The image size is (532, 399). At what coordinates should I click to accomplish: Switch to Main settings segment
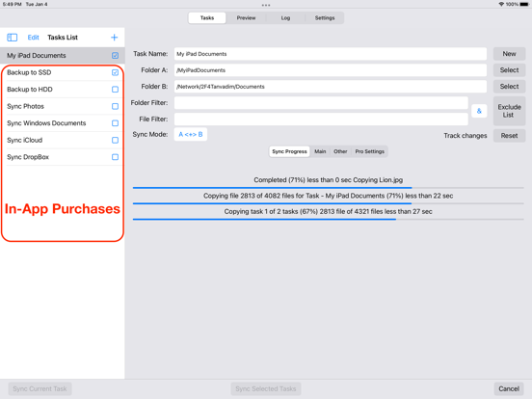pos(320,151)
